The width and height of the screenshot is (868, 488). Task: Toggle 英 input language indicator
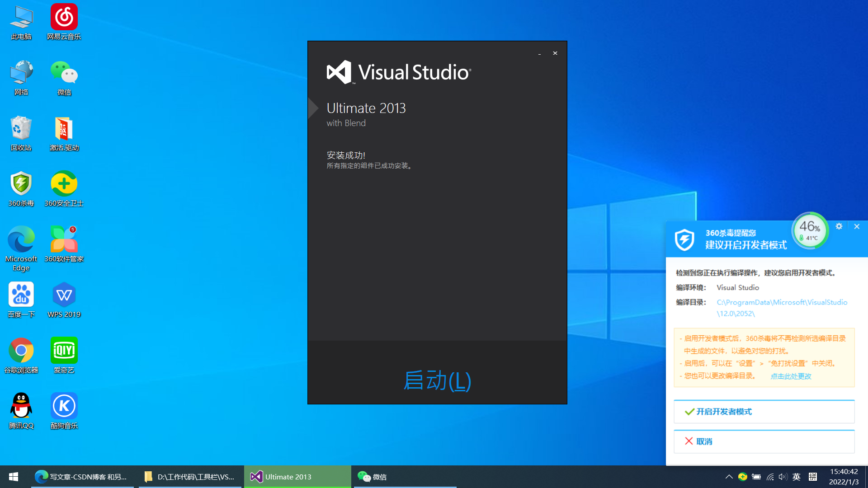click(x=797, y=477)
